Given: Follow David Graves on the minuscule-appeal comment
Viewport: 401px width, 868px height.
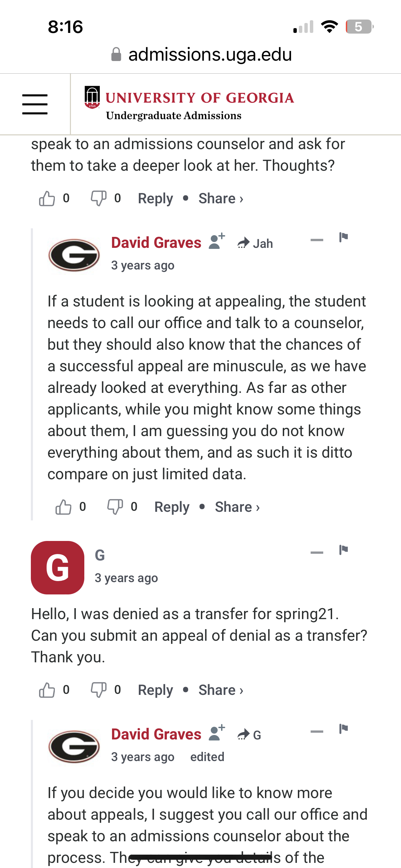Looking at the screenshot, I should point(217,241).
